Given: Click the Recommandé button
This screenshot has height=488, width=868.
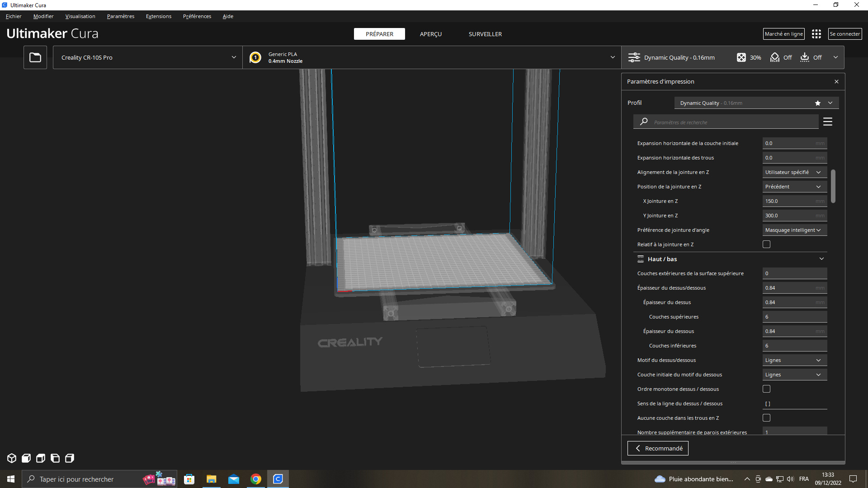Looking at the screenshot, I should pos(658,448).
